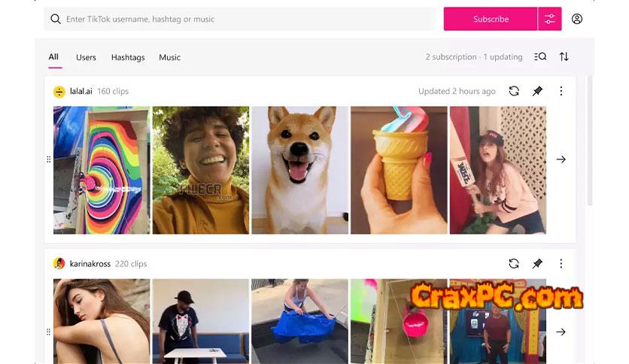Grab the lalal.ai row drag handle

(x=49, y=159)
